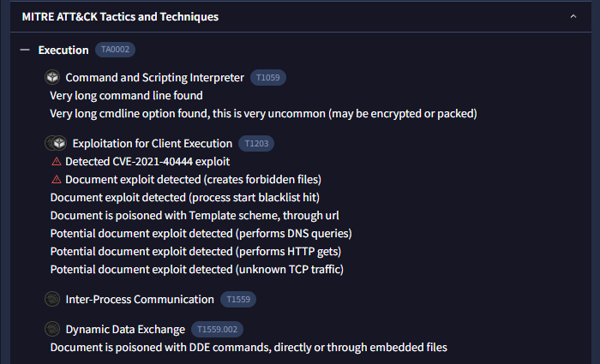
Task: Collapse the MITRE ATT&CK panel using chevron
Action: pyautogui.click(x=573, y=16)
